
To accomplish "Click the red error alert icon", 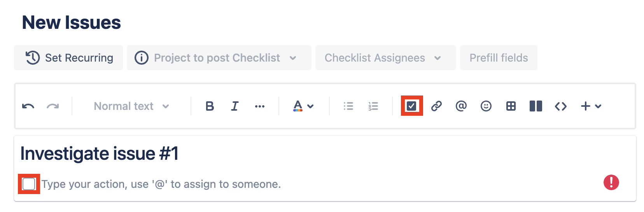I will (x=611, y=182).
